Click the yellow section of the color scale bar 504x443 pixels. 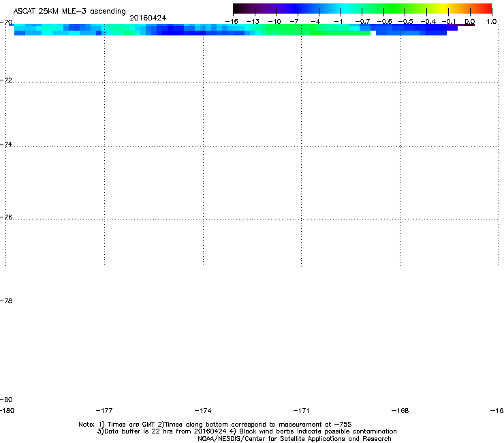[x=443, y=8]
